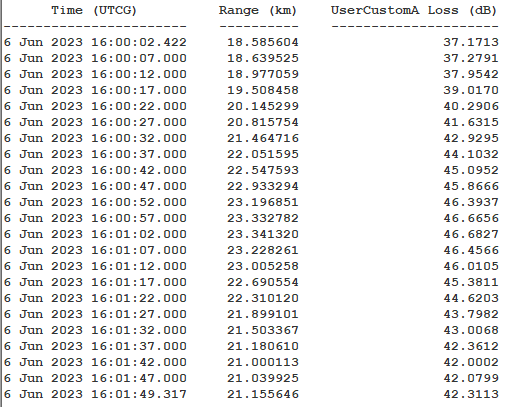Click loss value 40.2906

click(x=471, y=106)
